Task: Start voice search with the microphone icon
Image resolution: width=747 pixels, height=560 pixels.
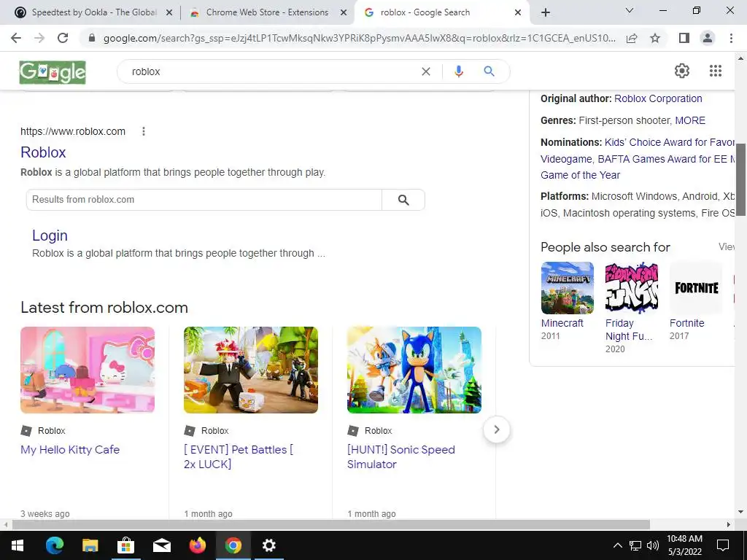Action: click(458, 71)
